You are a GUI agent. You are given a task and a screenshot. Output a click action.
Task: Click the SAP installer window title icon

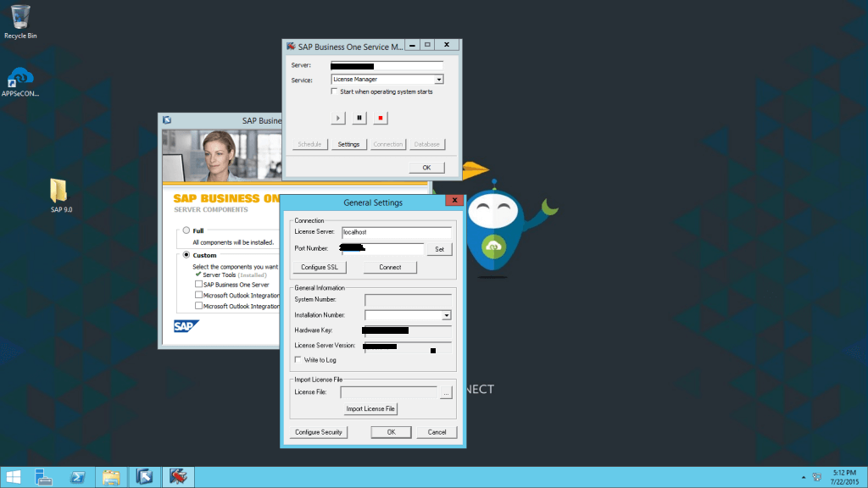click(167, 120)
